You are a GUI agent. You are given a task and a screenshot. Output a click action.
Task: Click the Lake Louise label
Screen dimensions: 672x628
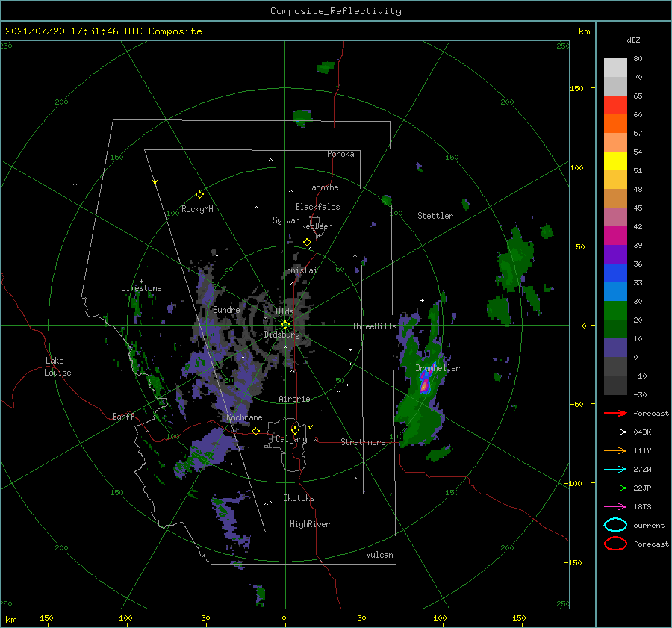click(58, 367)
